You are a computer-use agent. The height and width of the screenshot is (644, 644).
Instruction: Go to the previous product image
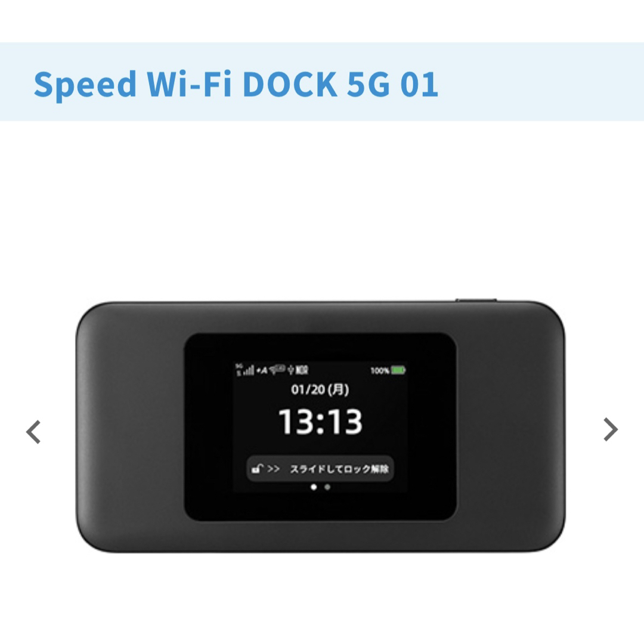click(33, 432)
